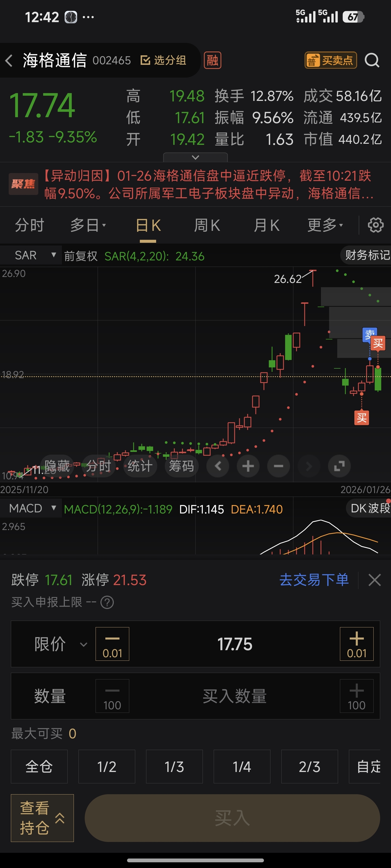The height and width of the screenshot is (868, 391).
Task: Select 1/4 position size
Action: (242, 767)
